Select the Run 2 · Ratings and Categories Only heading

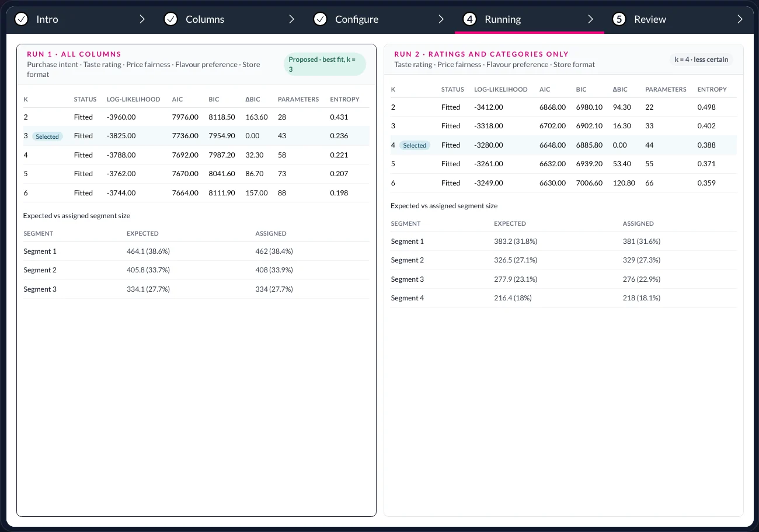(482, 54)
